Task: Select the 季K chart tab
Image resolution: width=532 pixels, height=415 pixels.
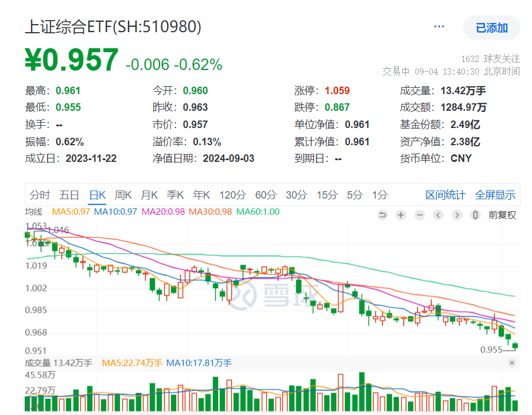Action: (x=175, y=195)
